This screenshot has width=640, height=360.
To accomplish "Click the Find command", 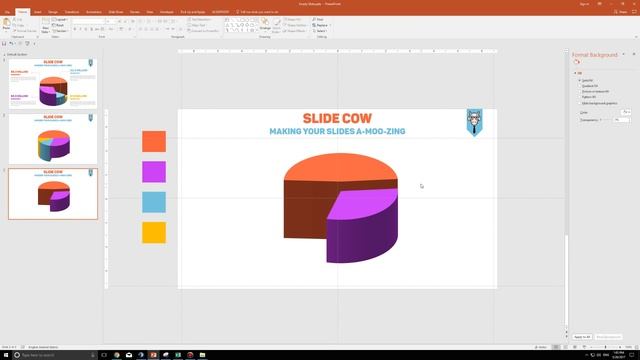I will click(x=318, y=20).
